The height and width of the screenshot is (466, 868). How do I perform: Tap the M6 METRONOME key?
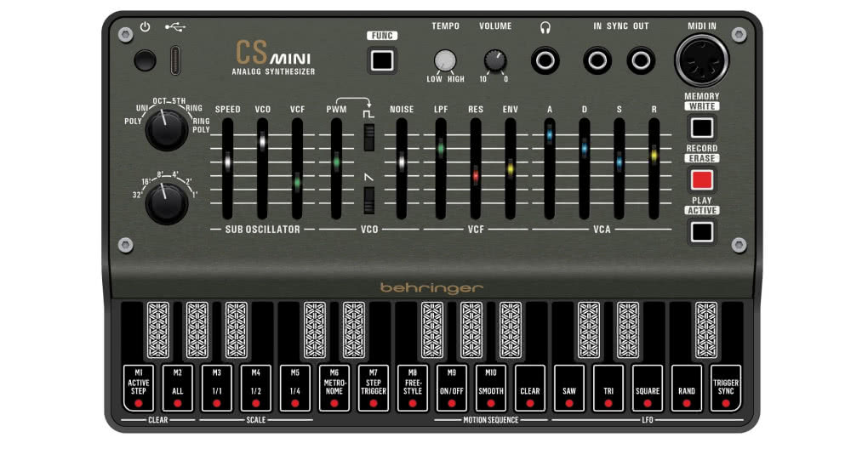[334, 388]
